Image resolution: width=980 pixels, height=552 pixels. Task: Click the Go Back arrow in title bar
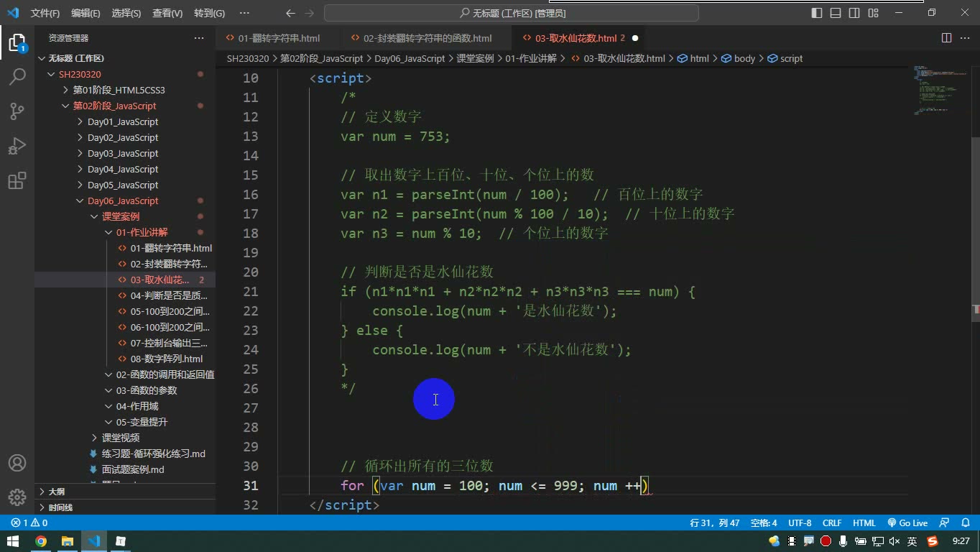pos(290,13)
